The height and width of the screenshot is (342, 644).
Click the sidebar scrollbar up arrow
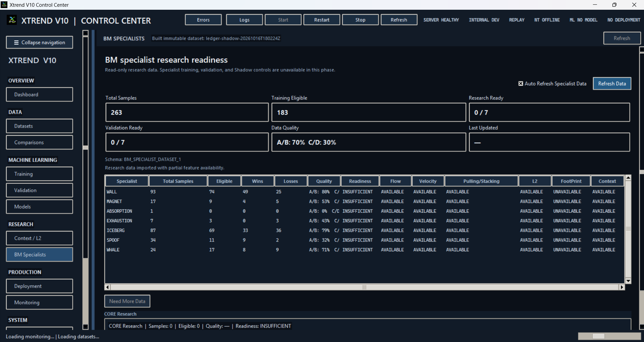[x=85, y=33]
